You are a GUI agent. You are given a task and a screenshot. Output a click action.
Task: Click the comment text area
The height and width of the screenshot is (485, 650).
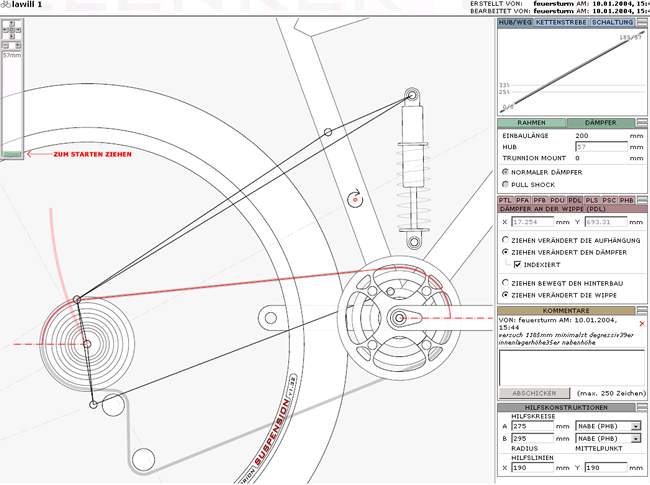click(x=570, y=367)
